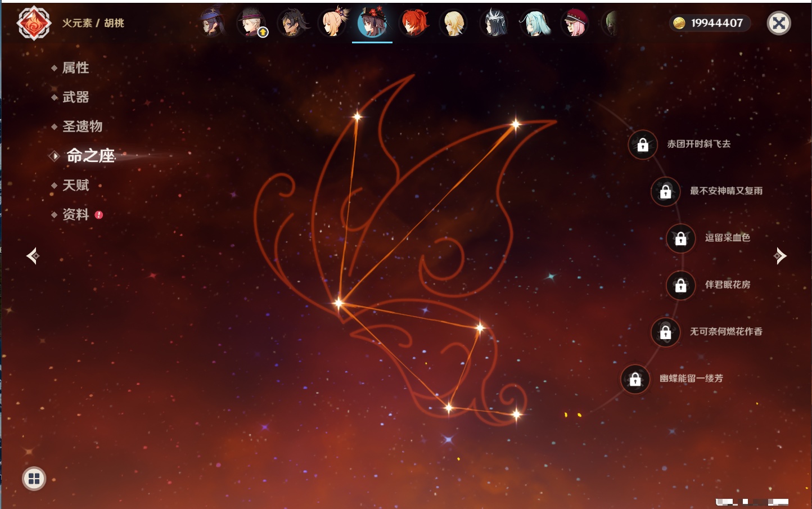Select the avatar with yellow upgrade arrow
Viewport: 812px width, 509px height.
click(x=252, y=23)
